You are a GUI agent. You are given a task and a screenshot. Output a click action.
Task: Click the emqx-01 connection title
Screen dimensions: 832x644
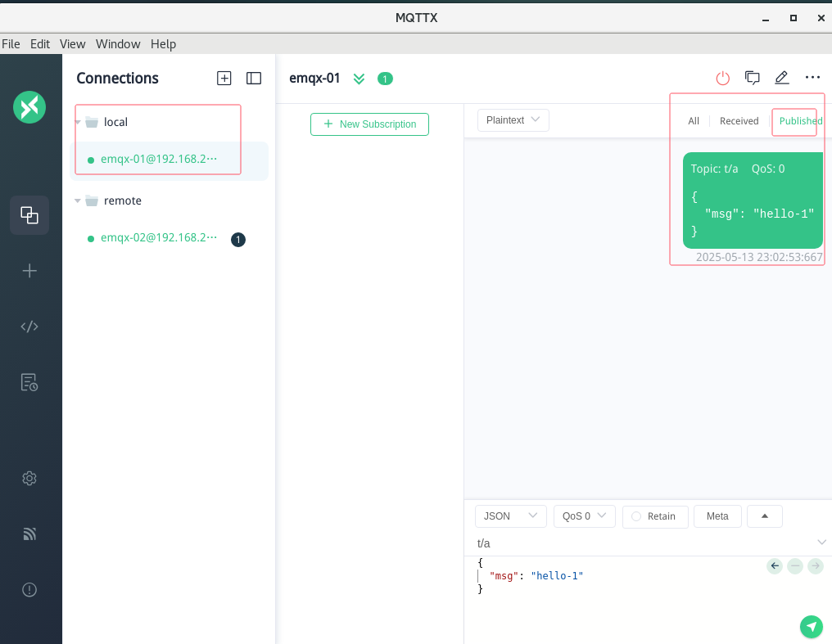314,79
